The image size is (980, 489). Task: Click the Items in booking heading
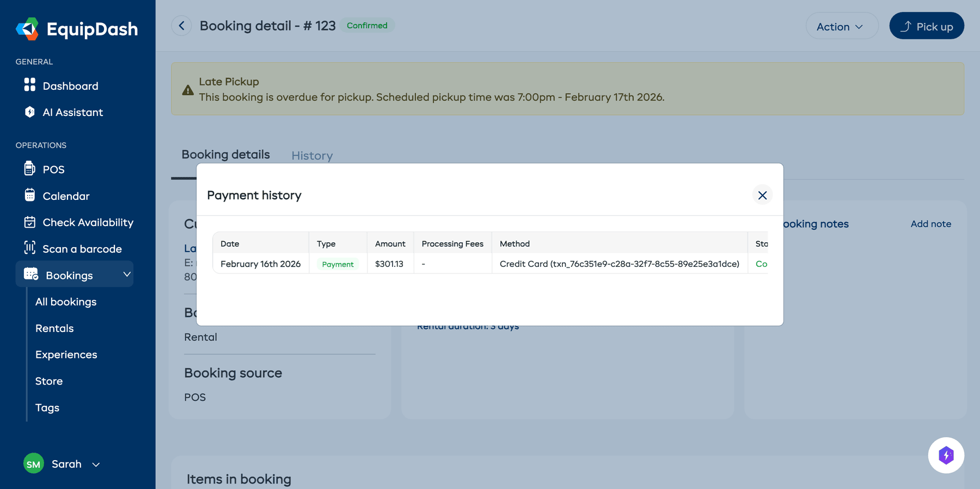tap(239, 479)
